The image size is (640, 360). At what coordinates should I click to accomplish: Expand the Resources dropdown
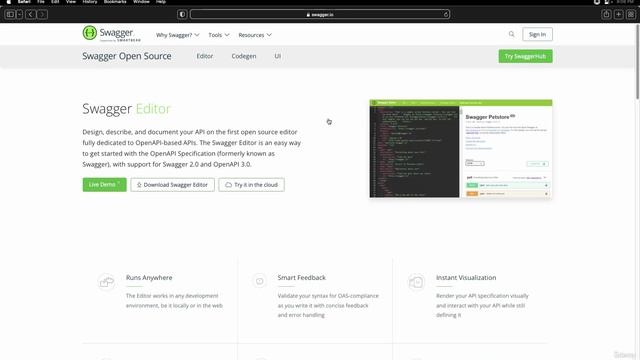pos(255,35)
